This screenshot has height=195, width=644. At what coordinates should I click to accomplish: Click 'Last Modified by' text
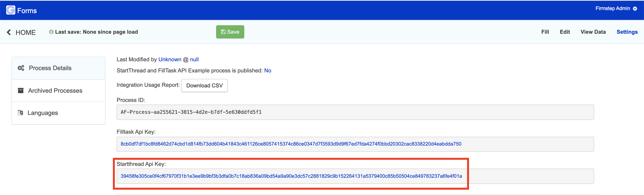(x=136, y=60)
